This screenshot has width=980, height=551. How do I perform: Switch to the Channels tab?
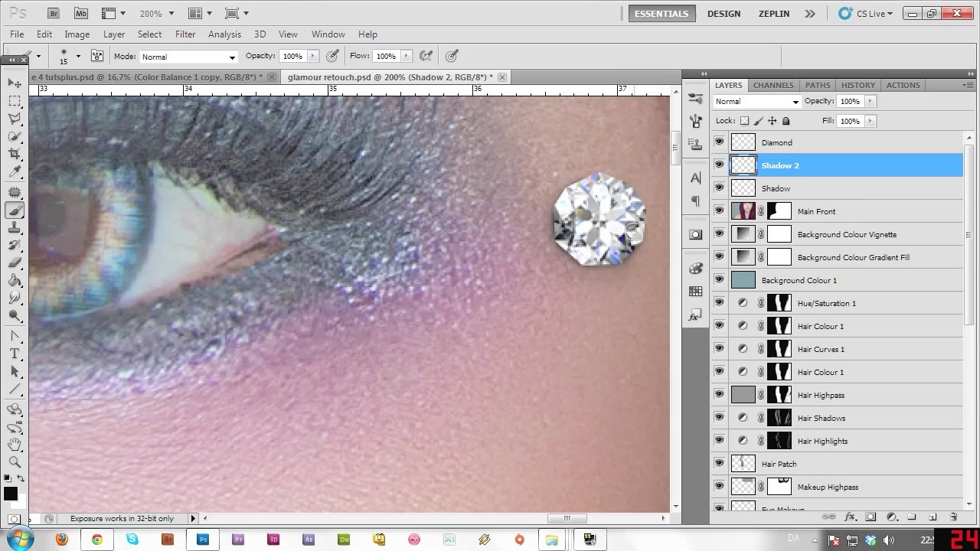773,85
